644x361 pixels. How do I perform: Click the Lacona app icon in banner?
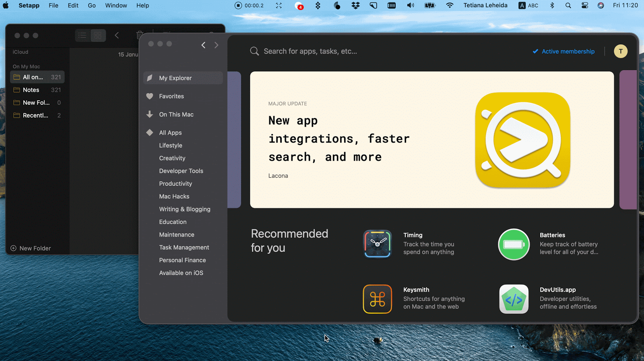coord(522,140)
